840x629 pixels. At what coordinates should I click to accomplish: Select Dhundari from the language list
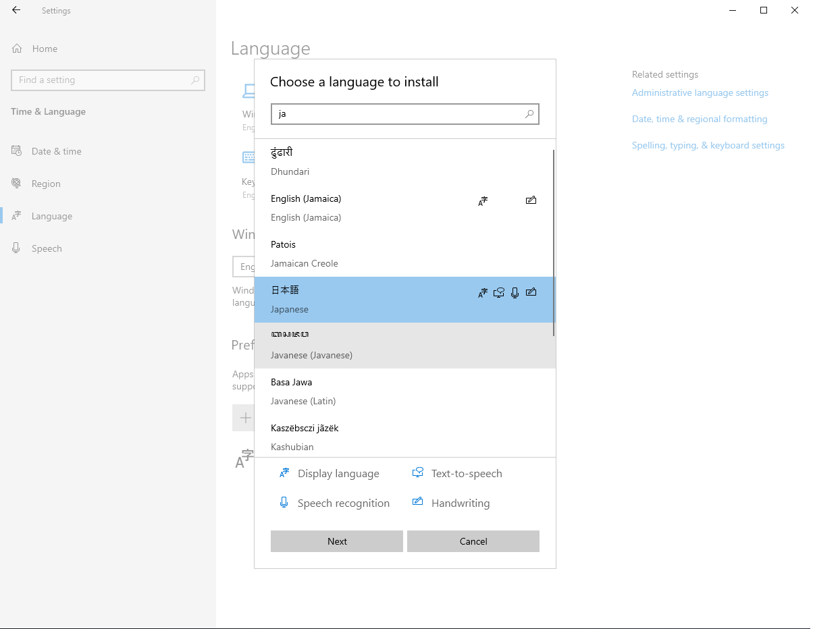(404, 162)
